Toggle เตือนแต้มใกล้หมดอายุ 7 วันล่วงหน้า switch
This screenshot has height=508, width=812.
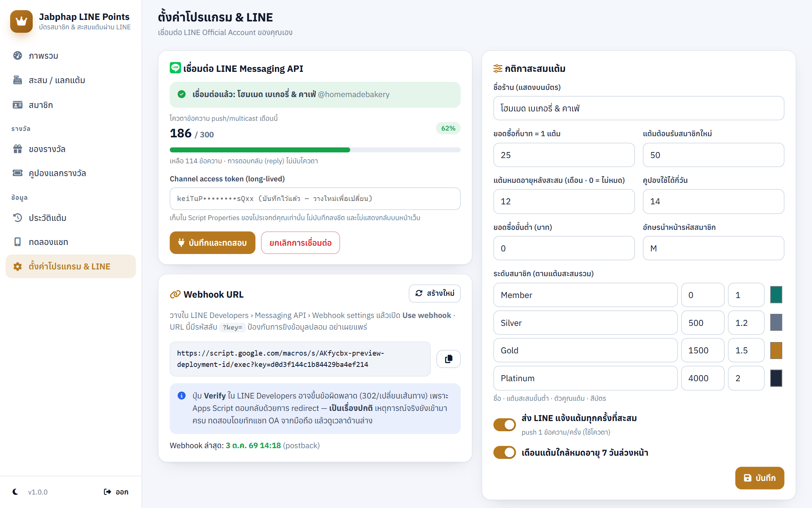(504, 452)
